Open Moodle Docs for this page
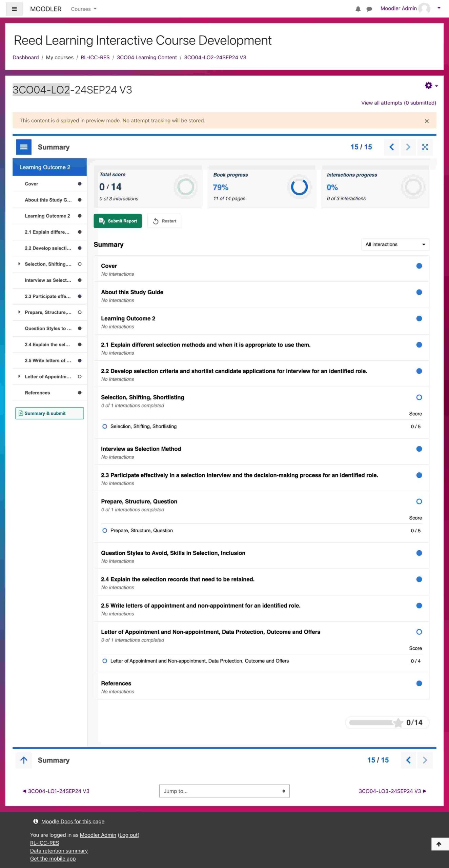The image size is (449, 868). [73, 822]
